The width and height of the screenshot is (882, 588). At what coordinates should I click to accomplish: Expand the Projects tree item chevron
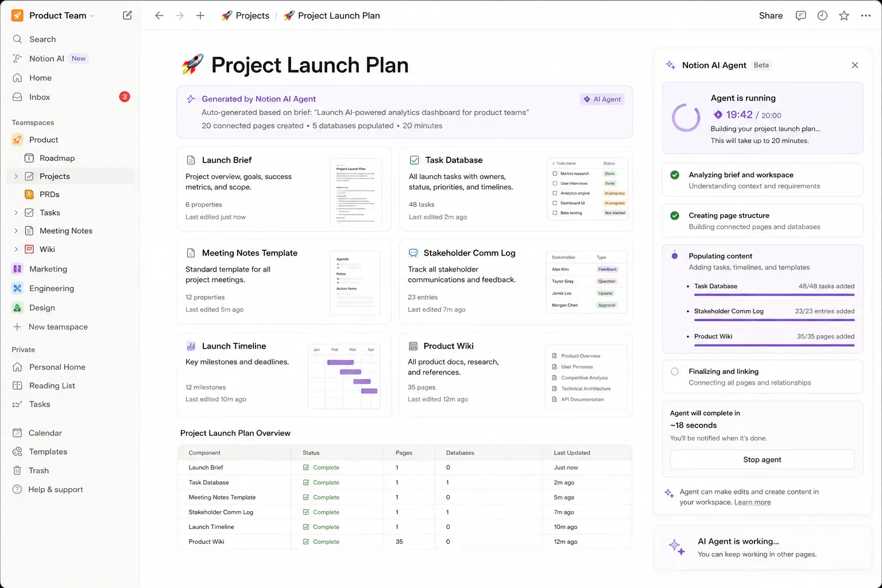(x=16, y=176)
